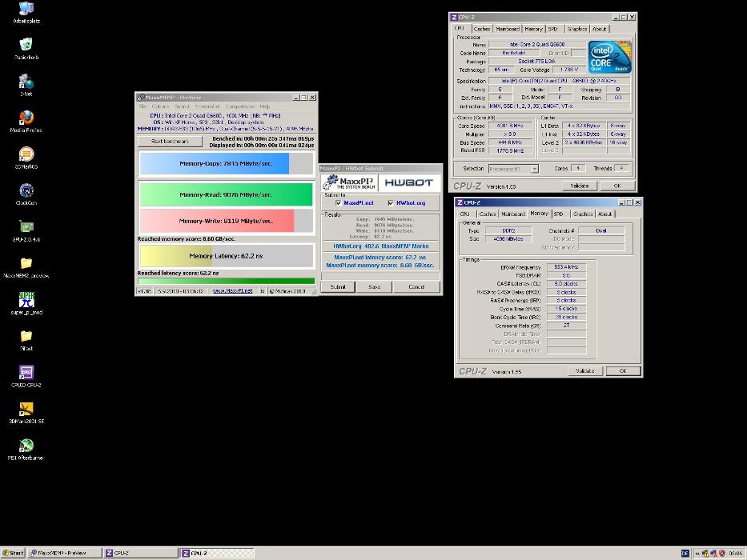The height and width of the screenshot is (560, 747).
Task: Open the Help menu in MaxxMEM
Action: coord(264,106)
